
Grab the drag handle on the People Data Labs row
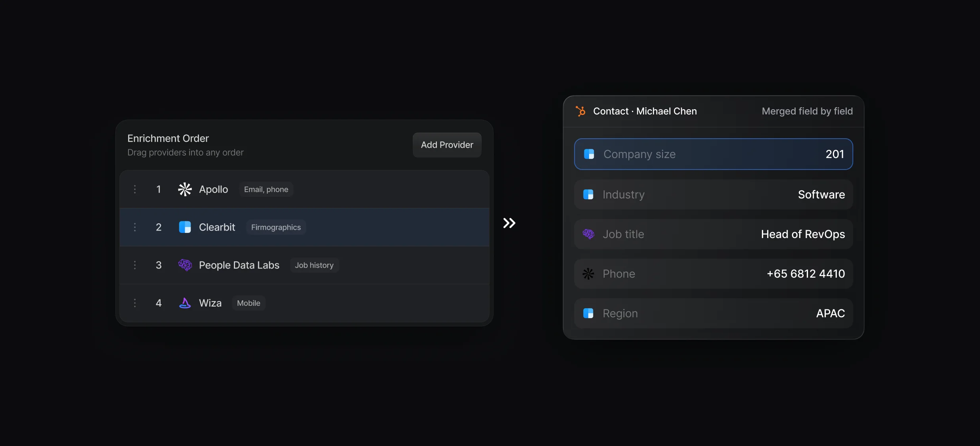(x=135, y=265)
